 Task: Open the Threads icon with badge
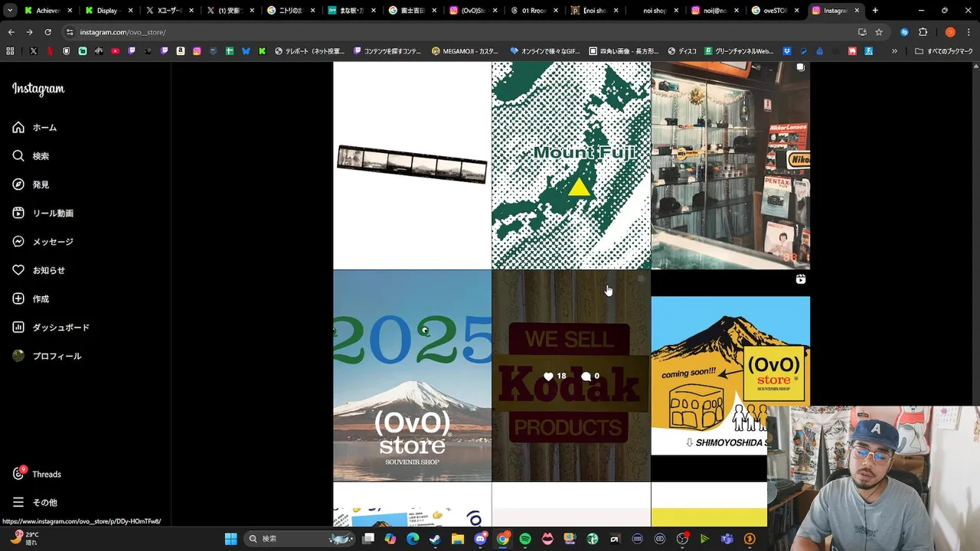18,474
